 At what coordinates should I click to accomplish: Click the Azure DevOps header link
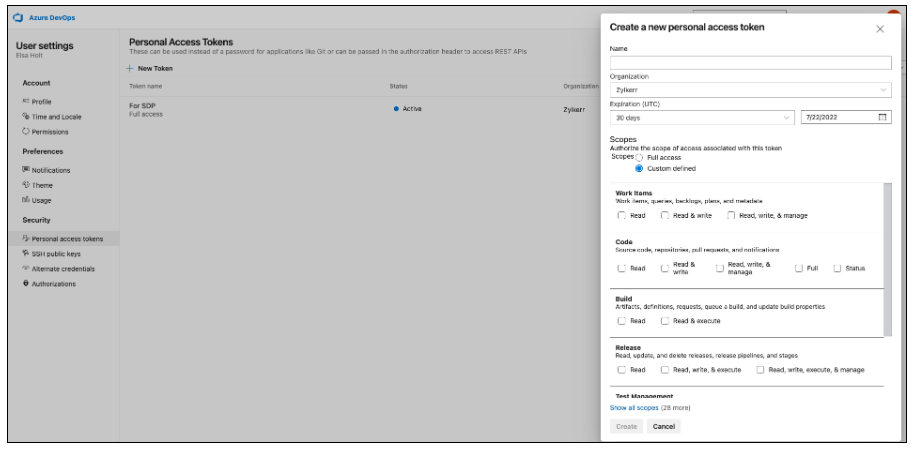(52, 18)
